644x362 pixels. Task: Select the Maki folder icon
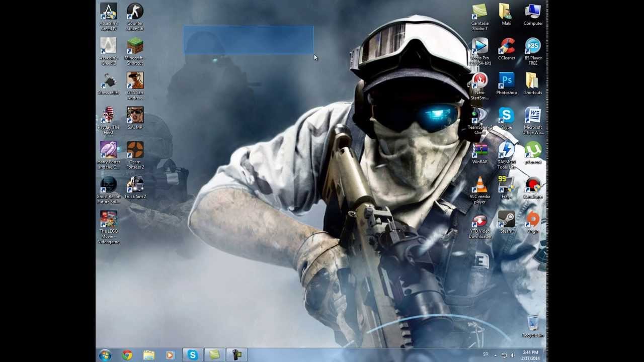click(x=506, y=15)
